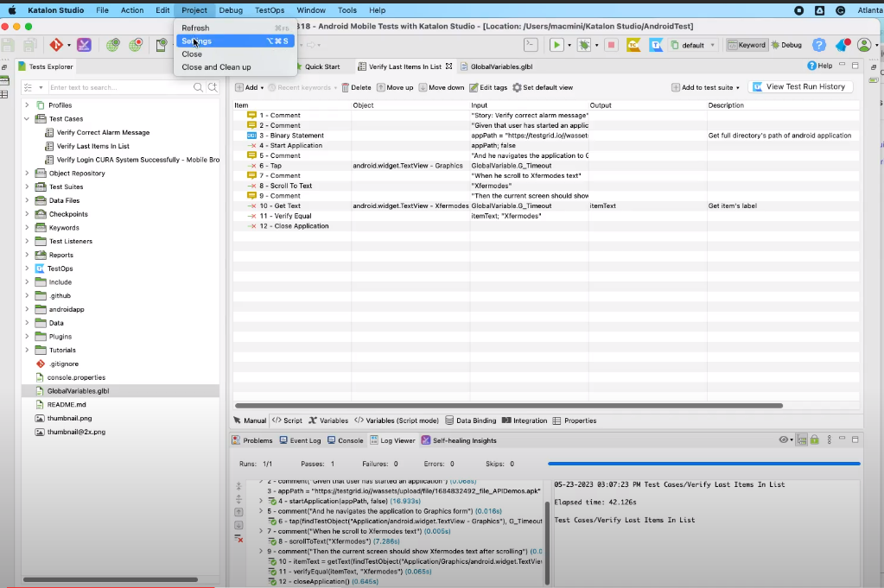Screen dimensions: 884x588
Task: Select the Verify Correct Alarm Message test case
Action: coord(103,132)
